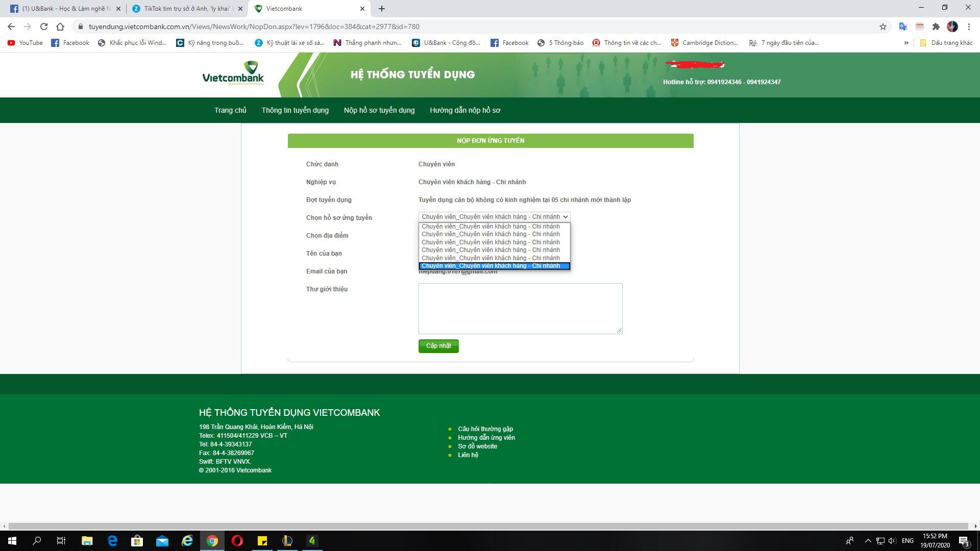The height and width of the screenshot is (551, 980).
Task: Bookmark this page with star icon
Action: (883, 27)
